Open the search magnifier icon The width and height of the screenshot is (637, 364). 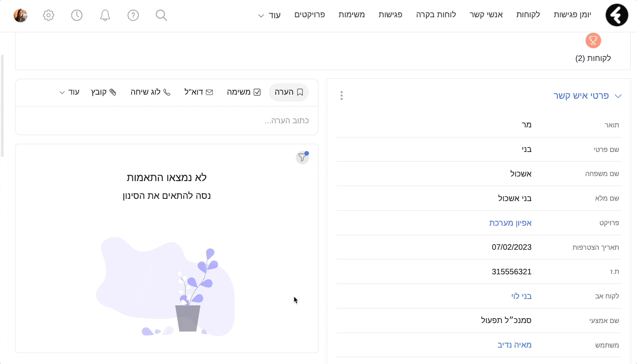(162, 15)
